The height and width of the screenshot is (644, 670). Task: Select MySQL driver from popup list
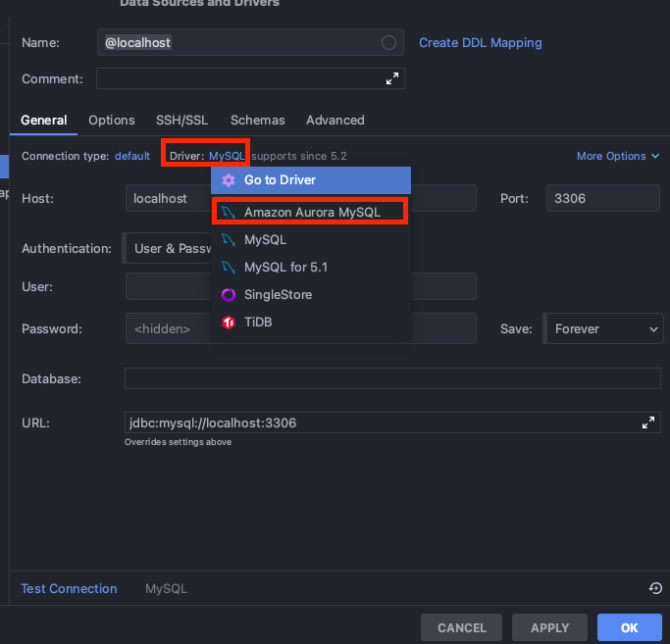point(311,240)
